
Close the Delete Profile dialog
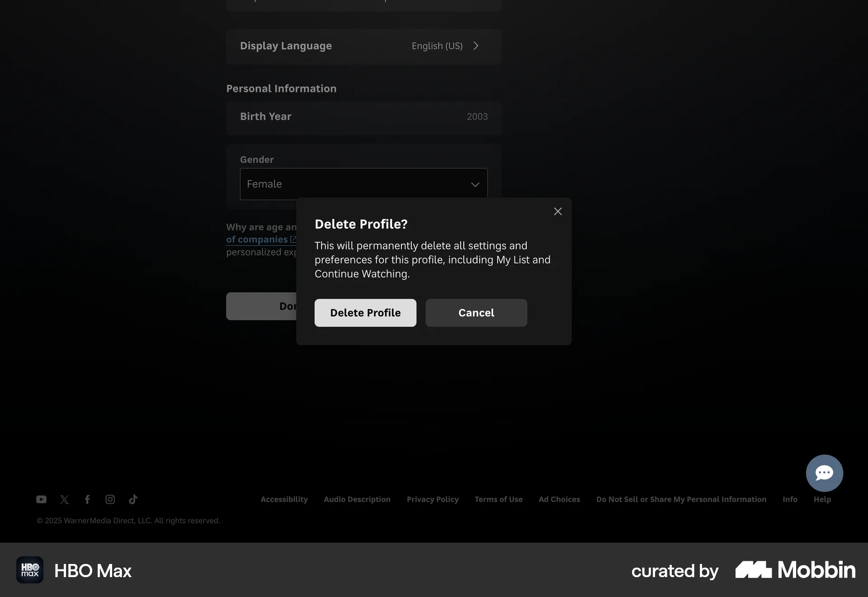tap(557, 211)
